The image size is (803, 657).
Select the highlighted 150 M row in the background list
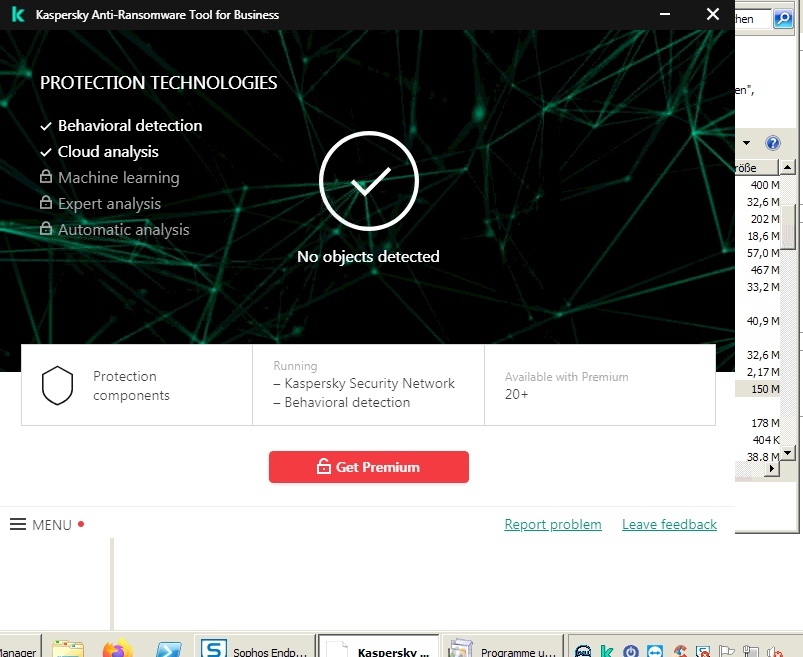[x=757, y=389]
